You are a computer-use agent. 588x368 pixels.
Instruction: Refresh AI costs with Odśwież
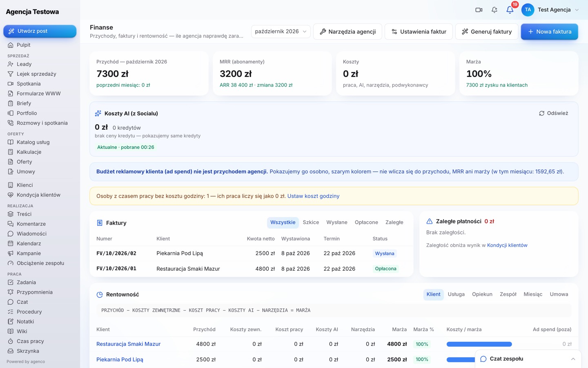click(554, 113)
